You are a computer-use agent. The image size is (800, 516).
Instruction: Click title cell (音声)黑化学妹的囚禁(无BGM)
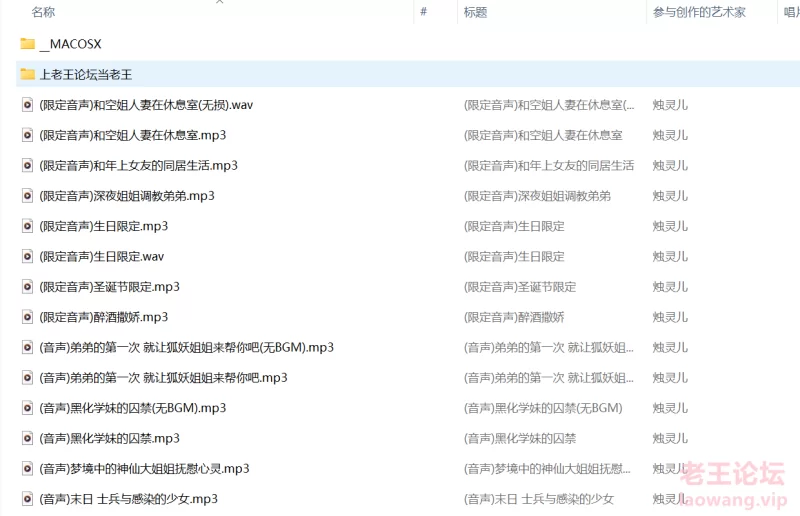[x=543, y=408]
